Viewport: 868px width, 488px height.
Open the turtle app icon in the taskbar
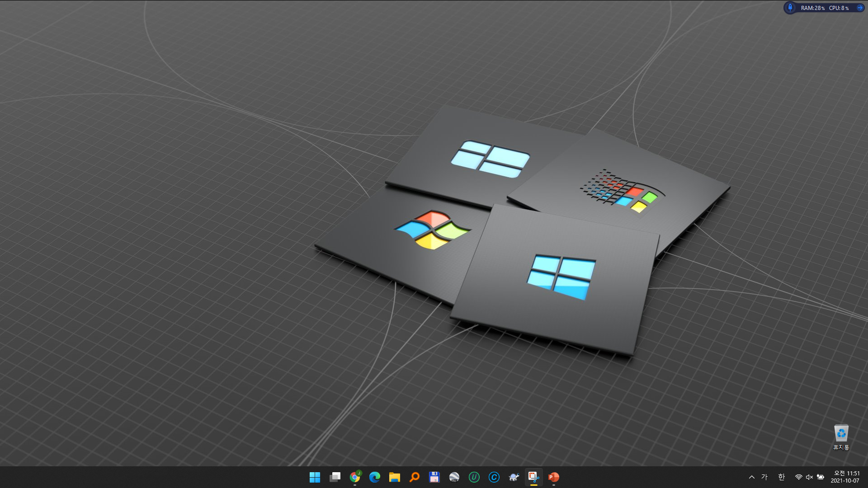pos(514,477)
